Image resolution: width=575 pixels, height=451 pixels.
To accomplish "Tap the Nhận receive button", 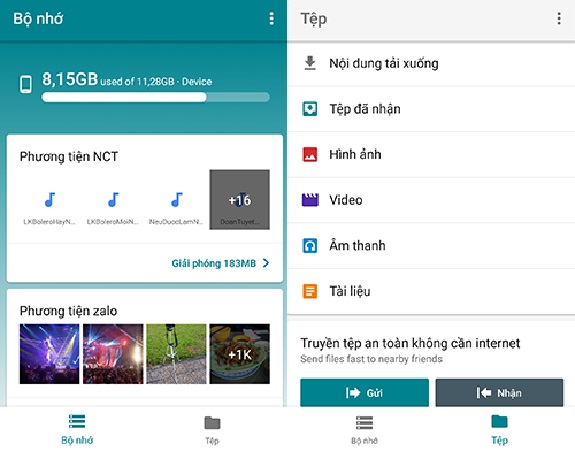I will pyautogui.click(x=499, y=393).
